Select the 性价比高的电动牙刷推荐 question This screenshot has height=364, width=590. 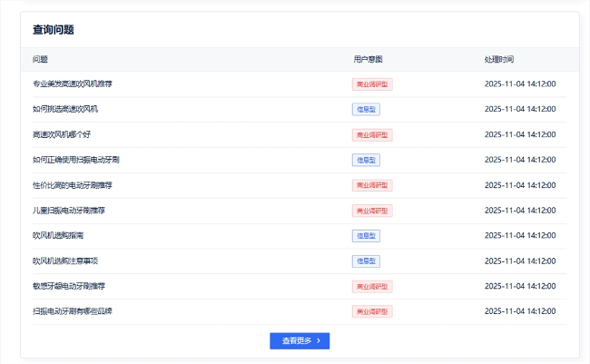click(x=73, y=185)
